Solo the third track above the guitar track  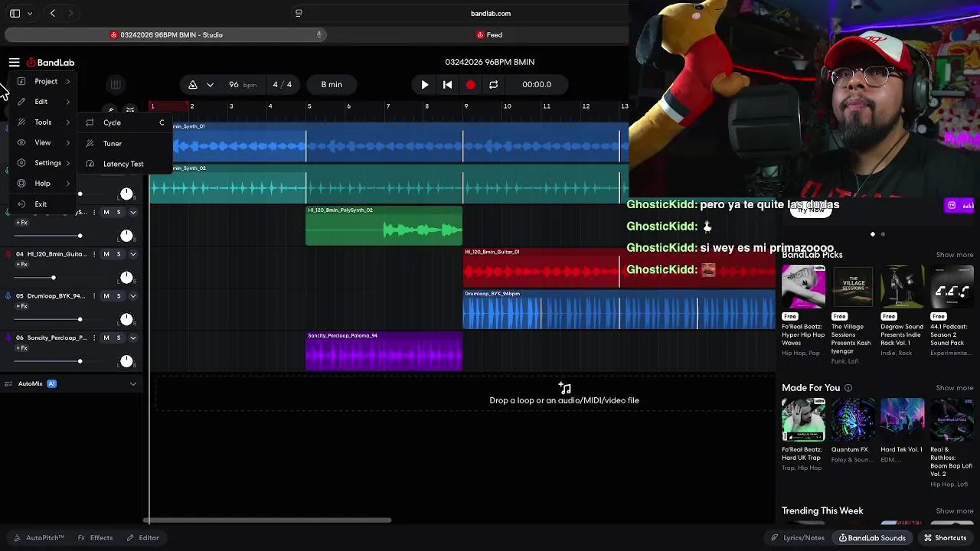pyautogui.click(x=118, y=212)
